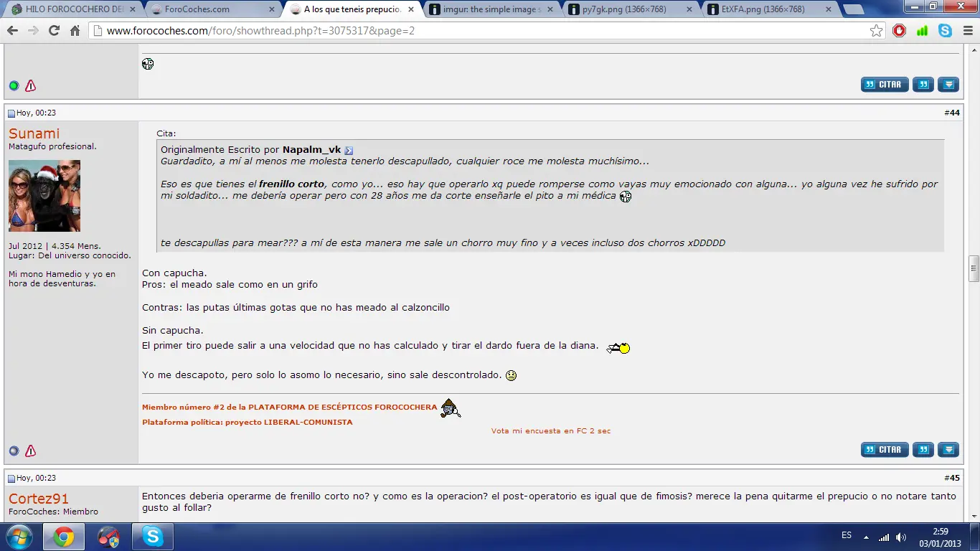Viewport: 980px width, 551px height.
Task: Click the ES language indicator
Action: click(x=847, y=536)
